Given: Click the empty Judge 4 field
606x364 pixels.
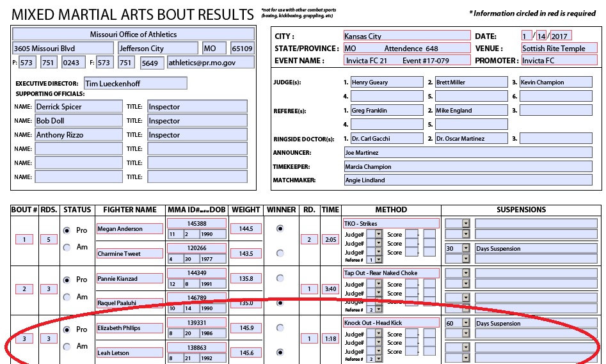Looking at the screenshot, I should point(387,96).
